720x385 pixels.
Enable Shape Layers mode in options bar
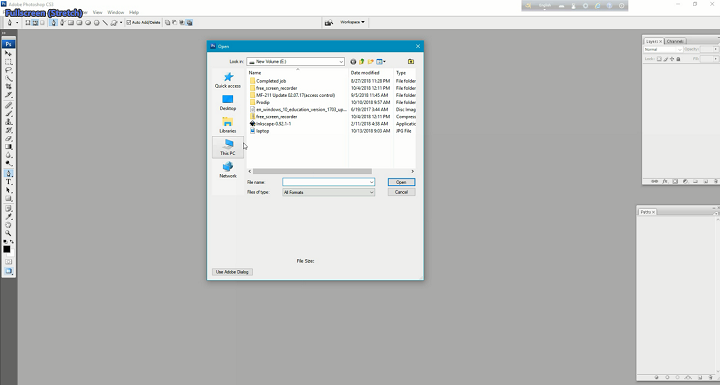point(28,22)
